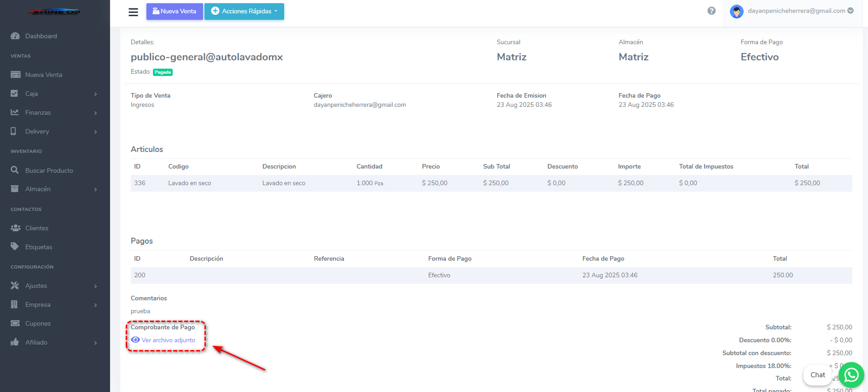Image resolution: width=868 pixels, height=392 pixels.
Task: Click the Pagada status badge
Action: click(163, 72)
